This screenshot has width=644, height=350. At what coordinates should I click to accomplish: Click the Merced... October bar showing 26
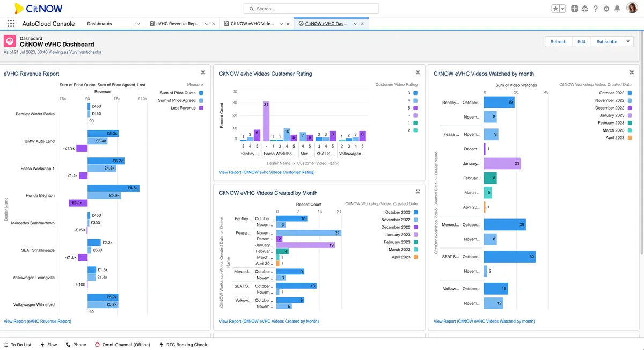point(504,224)
